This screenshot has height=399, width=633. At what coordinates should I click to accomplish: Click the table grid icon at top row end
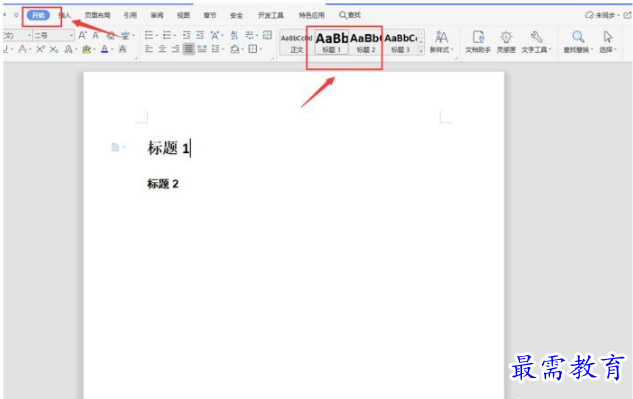pos(267,35)
